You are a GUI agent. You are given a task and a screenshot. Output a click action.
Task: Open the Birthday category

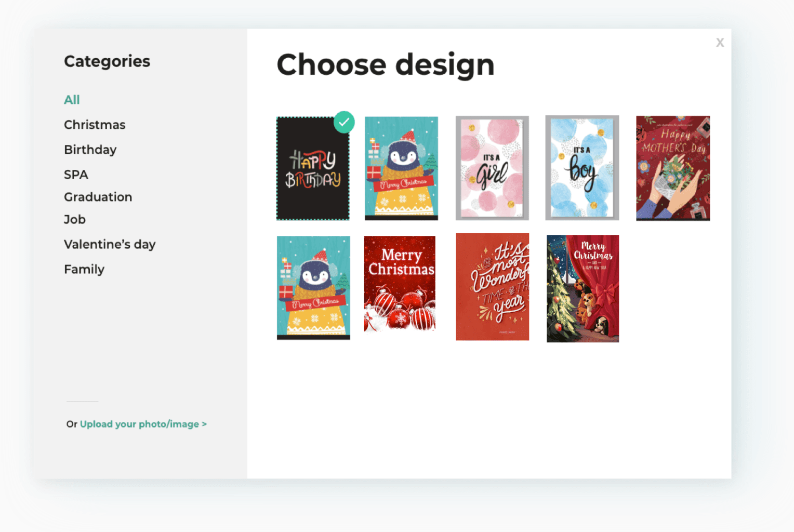(90, 150)
